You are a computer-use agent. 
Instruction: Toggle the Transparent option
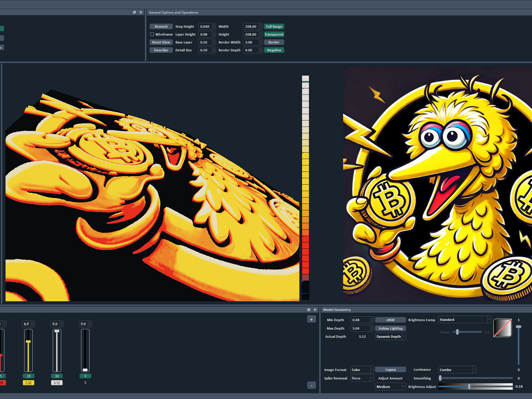pos(274,34)
